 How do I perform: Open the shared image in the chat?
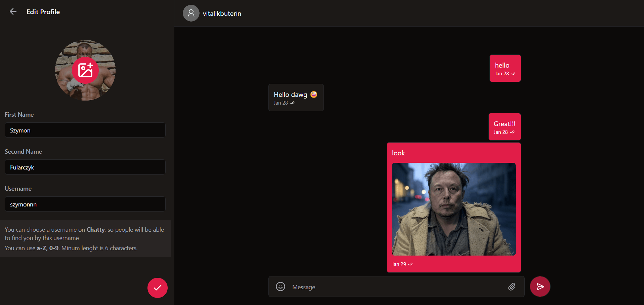pos(454,209)
